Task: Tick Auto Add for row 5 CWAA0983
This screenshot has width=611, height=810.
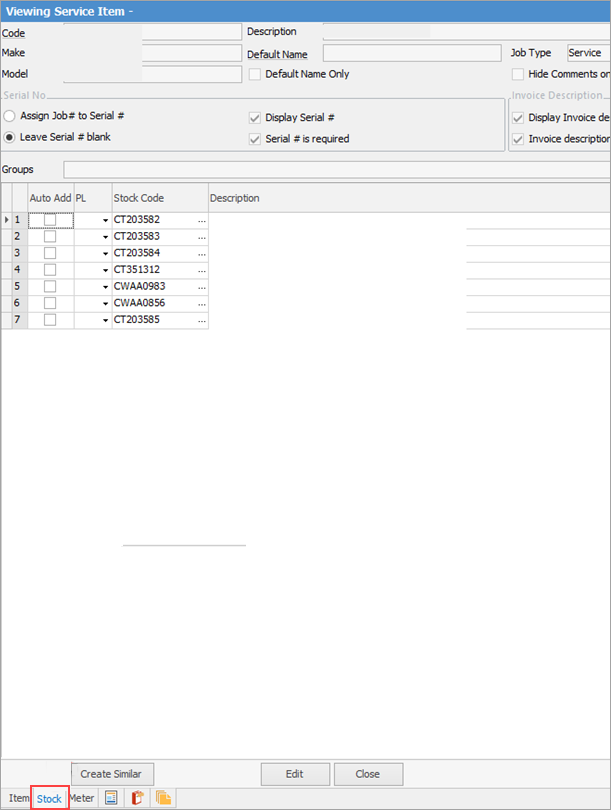Action: click(50, 286)
